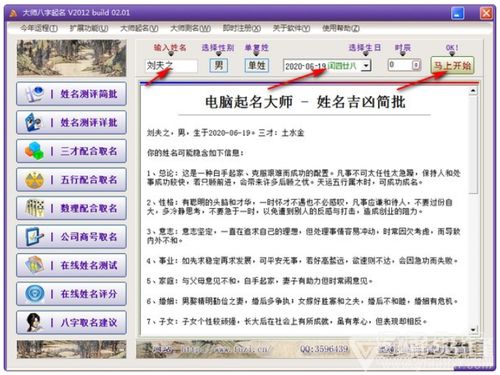Image resolution: width=500 pixels, height=375 pixels.
Task: Click the 八字取名建议 portrait icon
Action: click(34, 322)
